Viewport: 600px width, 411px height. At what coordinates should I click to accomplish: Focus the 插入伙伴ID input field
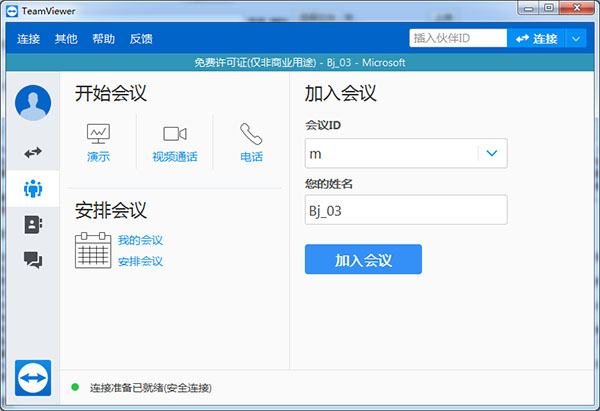coord(458,38)
